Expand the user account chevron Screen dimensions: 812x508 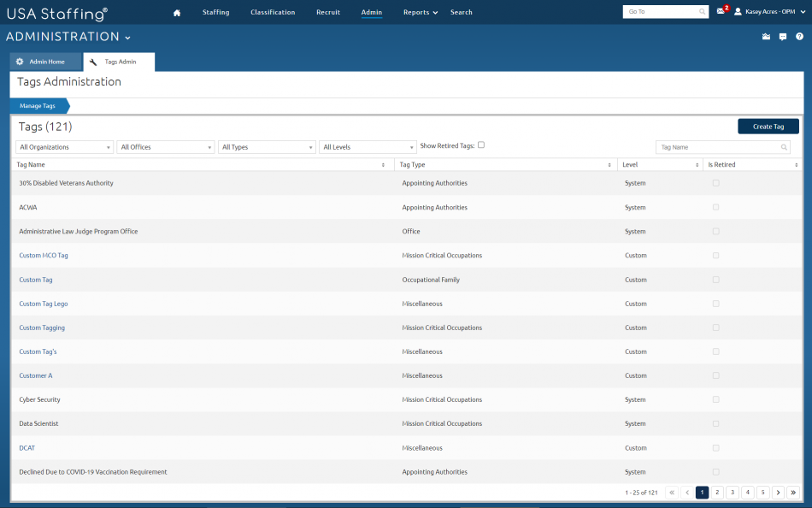[803, 11]
